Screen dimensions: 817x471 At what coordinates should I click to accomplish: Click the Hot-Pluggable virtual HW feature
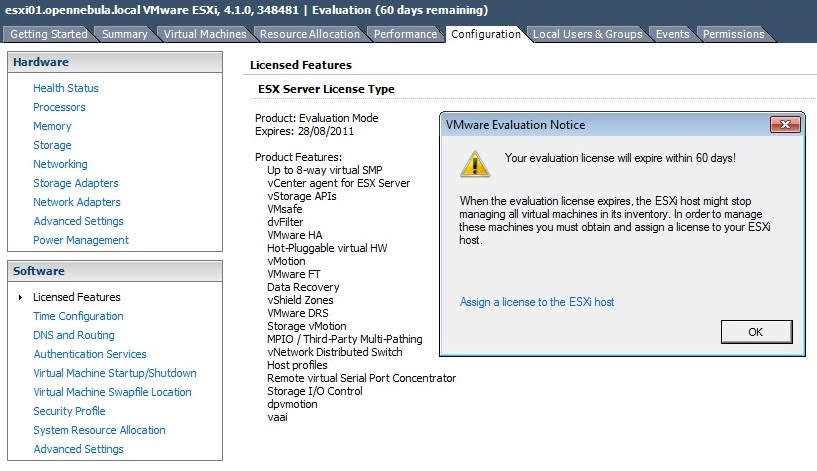point(327,249)
